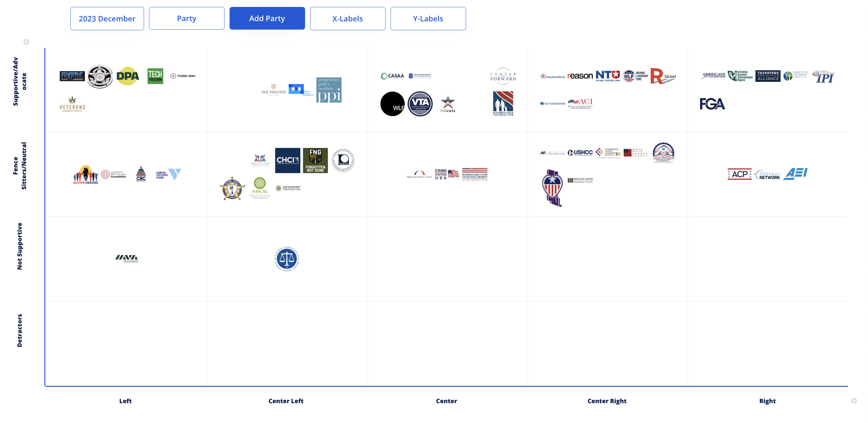
Task: Click the Mercatus Center logo
Action: (580, 180)
